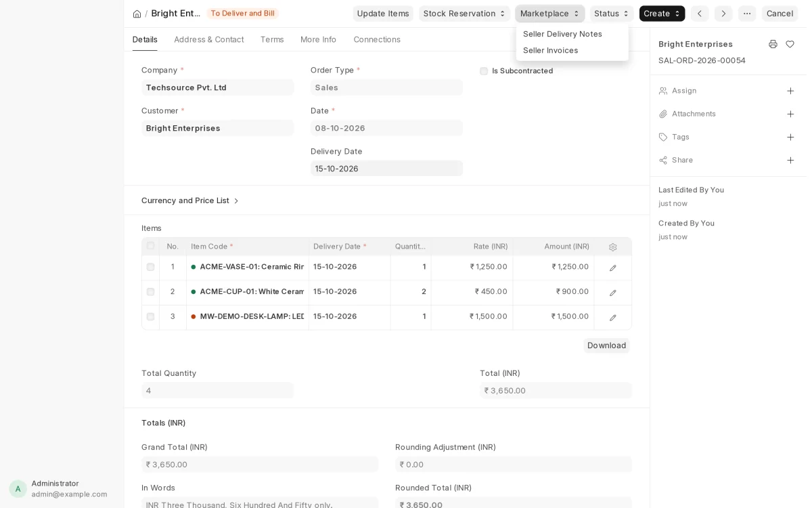Check the row 3 MW-DEMO-DESK-LAMP checkbox
This screenshot has height=508, width=812.
150,316
